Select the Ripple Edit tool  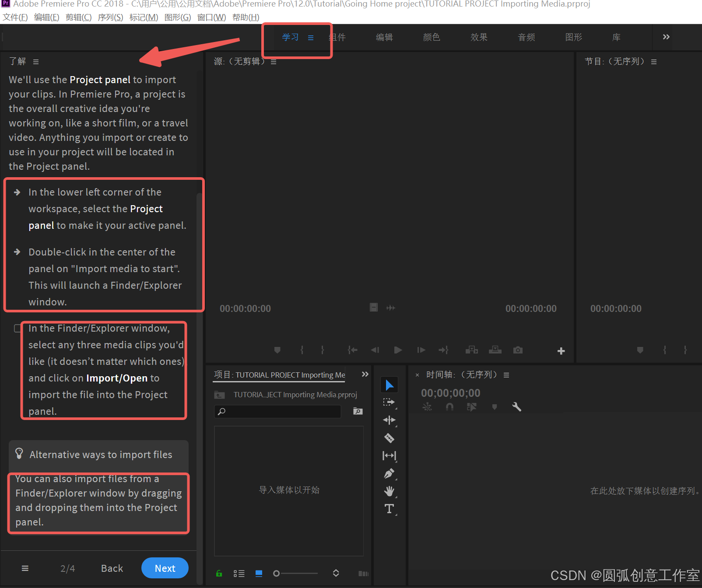[389, 420]
